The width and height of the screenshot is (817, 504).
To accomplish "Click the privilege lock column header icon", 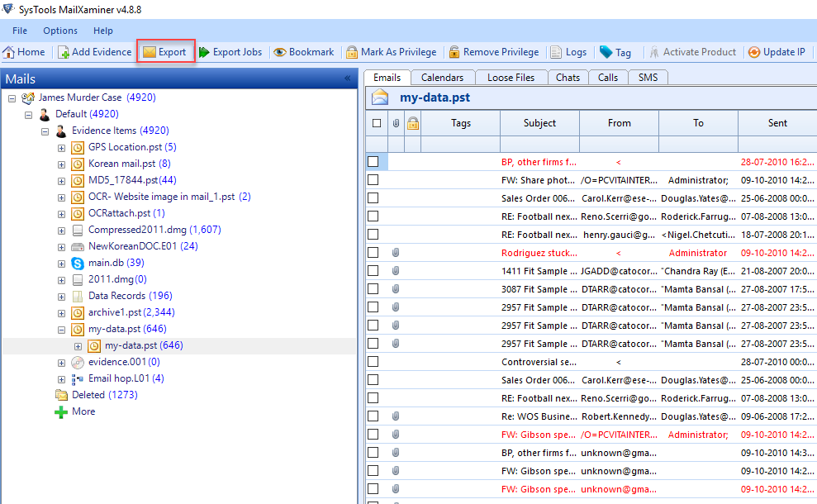I will [413, 124].
